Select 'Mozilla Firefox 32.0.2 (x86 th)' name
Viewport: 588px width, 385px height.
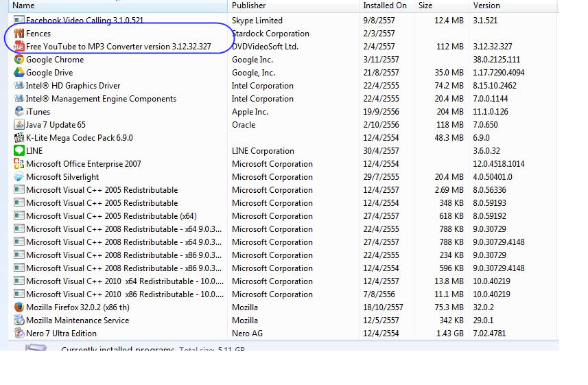[x=78, y=307]
